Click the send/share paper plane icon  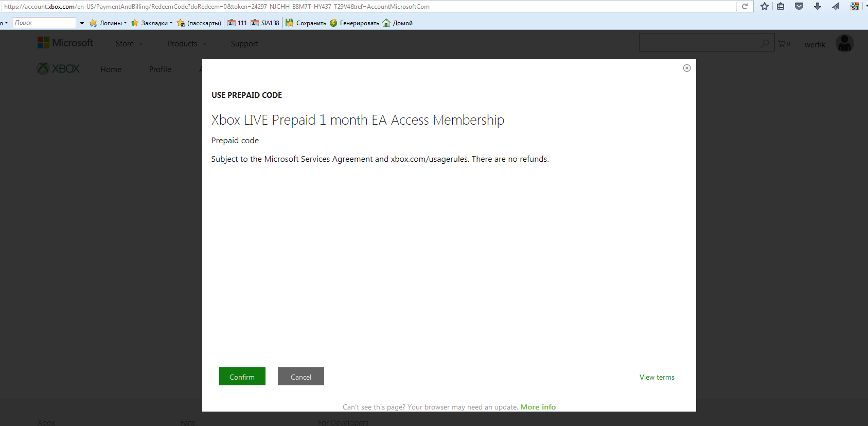836,6
